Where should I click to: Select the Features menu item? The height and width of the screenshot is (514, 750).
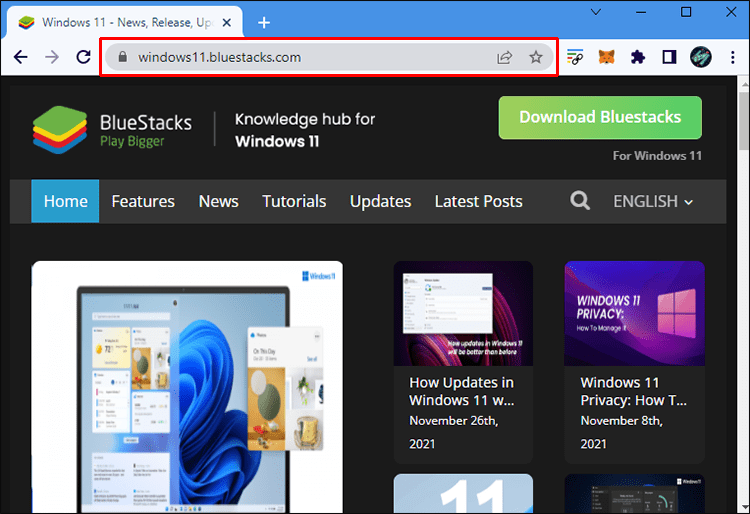coord(143,201)
